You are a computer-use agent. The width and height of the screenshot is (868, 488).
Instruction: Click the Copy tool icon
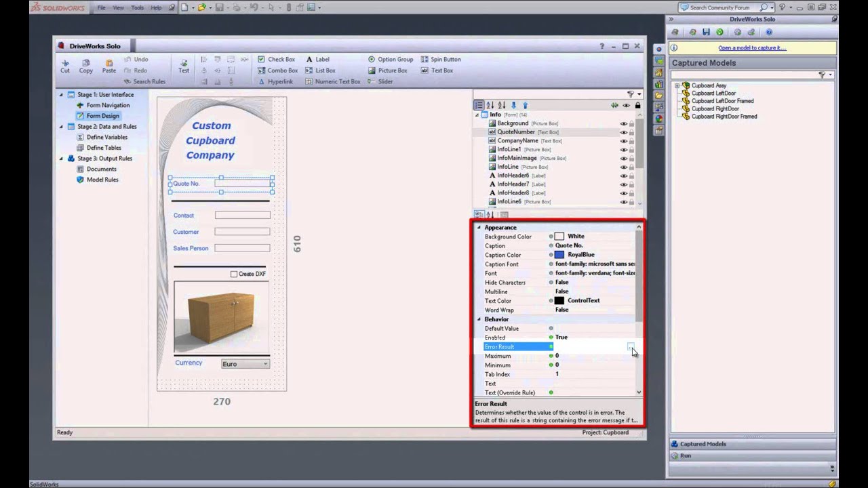[x=85, y=66]
